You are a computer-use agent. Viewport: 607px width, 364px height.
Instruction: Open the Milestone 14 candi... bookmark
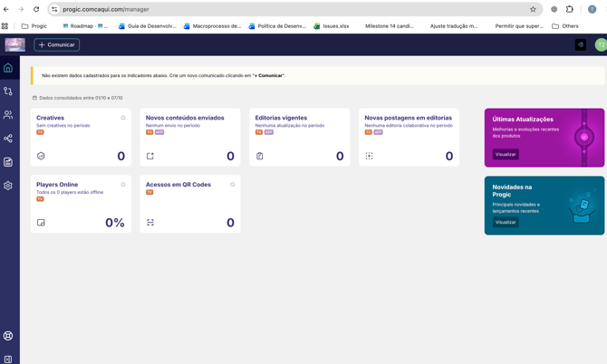tap(389, 26)
